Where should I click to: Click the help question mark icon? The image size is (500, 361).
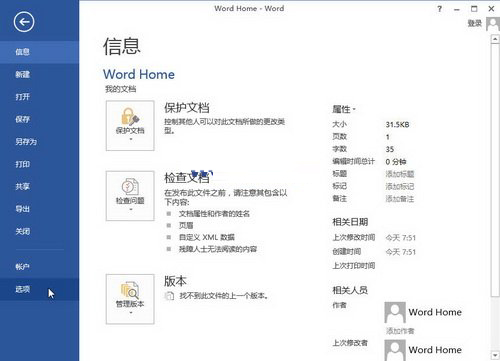440,9
